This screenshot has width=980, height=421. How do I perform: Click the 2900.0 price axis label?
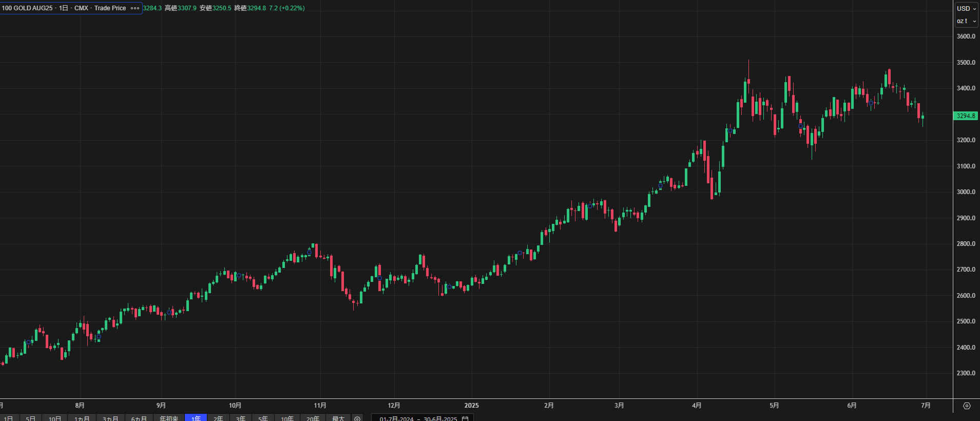pos(966,218)
